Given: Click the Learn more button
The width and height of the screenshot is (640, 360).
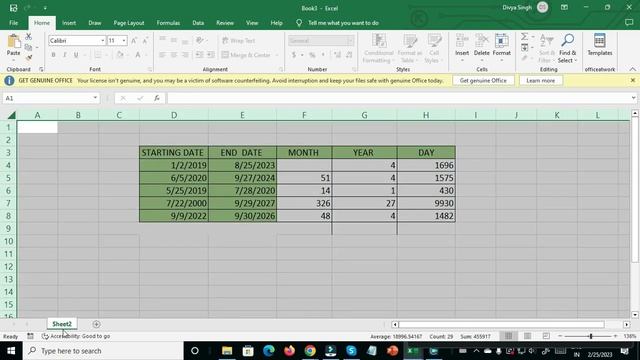Looking at the screenshot, I should tap(540, 80).
